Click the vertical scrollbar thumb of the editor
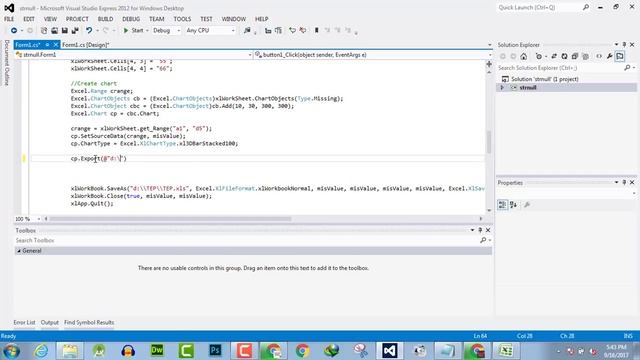 point(489,142)
